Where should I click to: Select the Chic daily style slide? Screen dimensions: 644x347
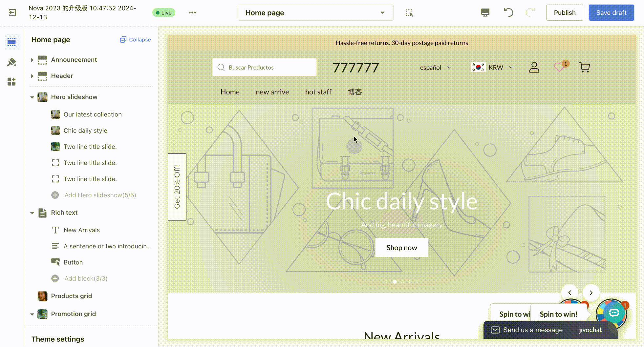pos(85,131)
